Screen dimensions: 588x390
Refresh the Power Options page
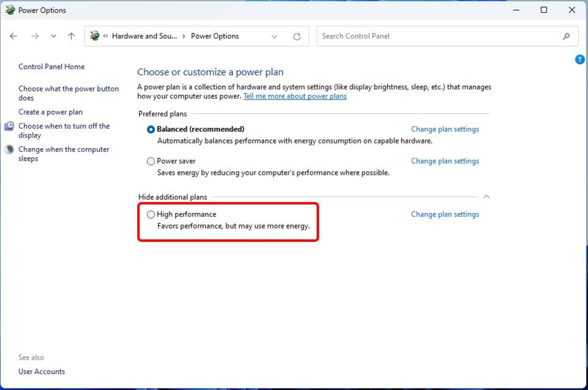[x=297, y=37]
